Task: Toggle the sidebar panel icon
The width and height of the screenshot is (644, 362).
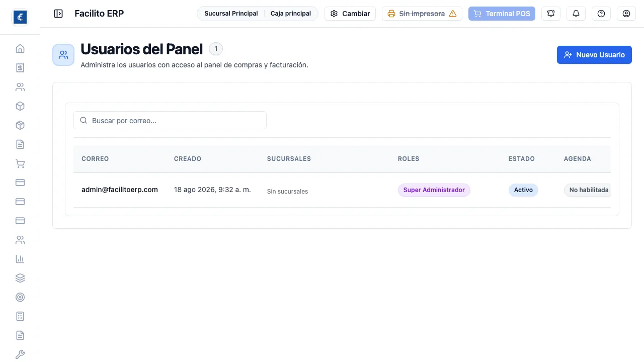Action: [x=58, y=14]
